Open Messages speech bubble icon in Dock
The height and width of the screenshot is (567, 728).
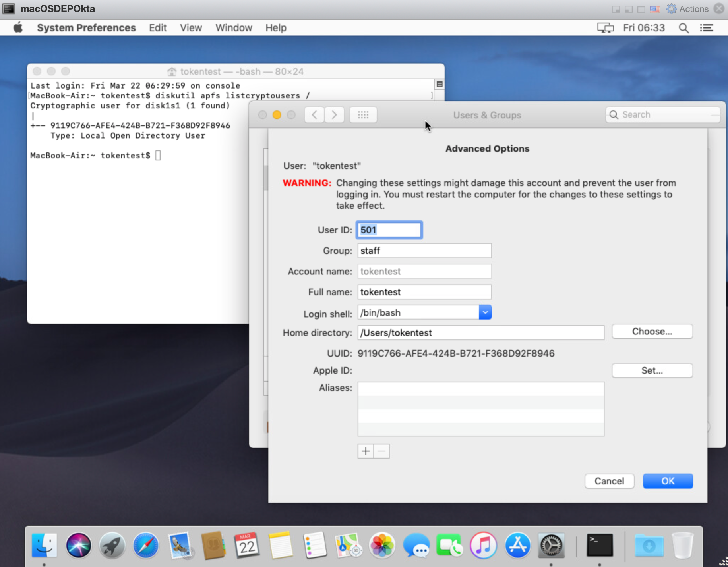point(416,545)
